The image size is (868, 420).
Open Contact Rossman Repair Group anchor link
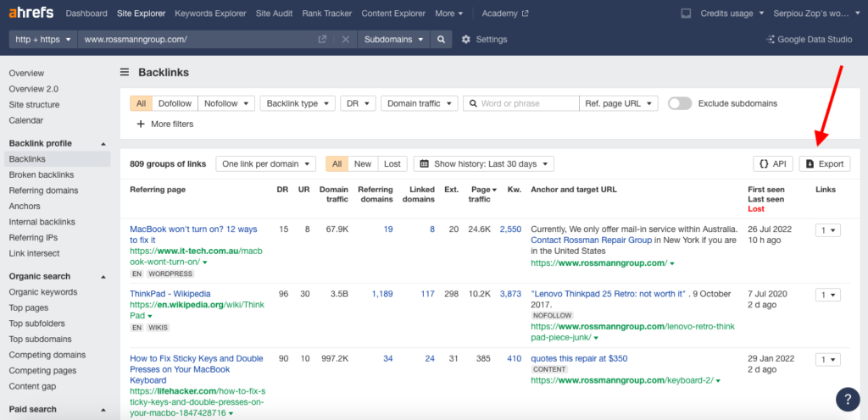tap(593, 240)
